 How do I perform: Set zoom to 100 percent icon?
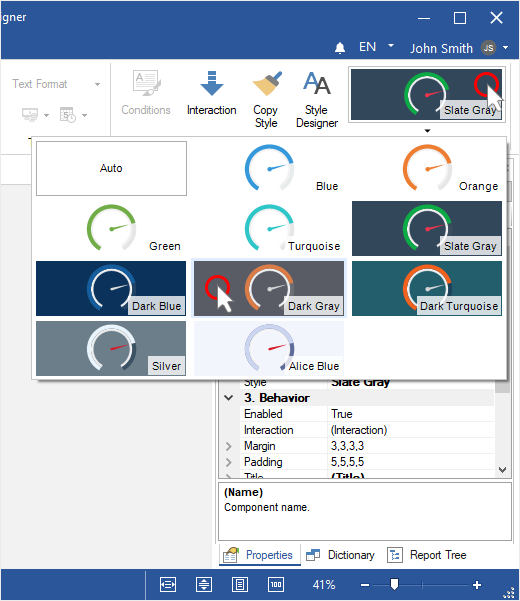(x=276, y=585)
